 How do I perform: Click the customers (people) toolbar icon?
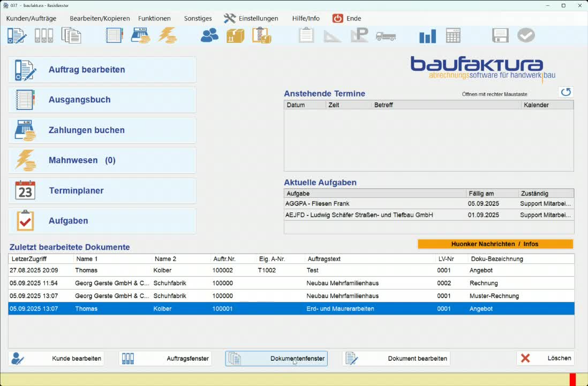click(209, 36)
